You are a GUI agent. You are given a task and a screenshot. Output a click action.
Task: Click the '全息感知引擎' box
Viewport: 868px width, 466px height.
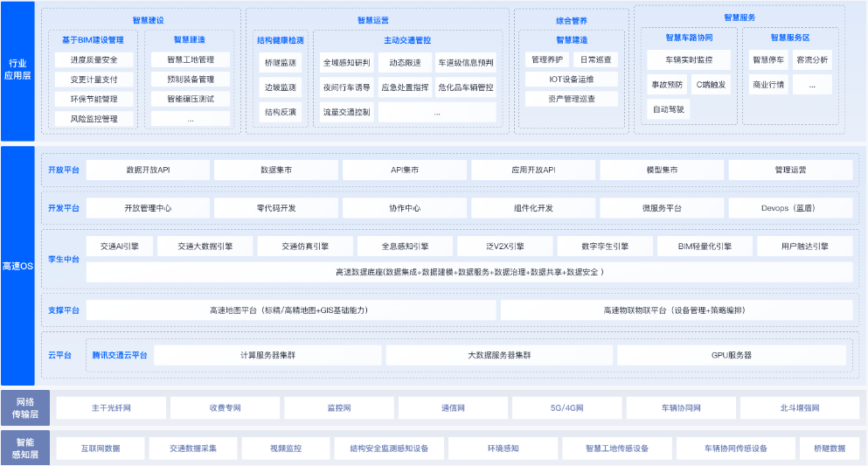point(405,247)
